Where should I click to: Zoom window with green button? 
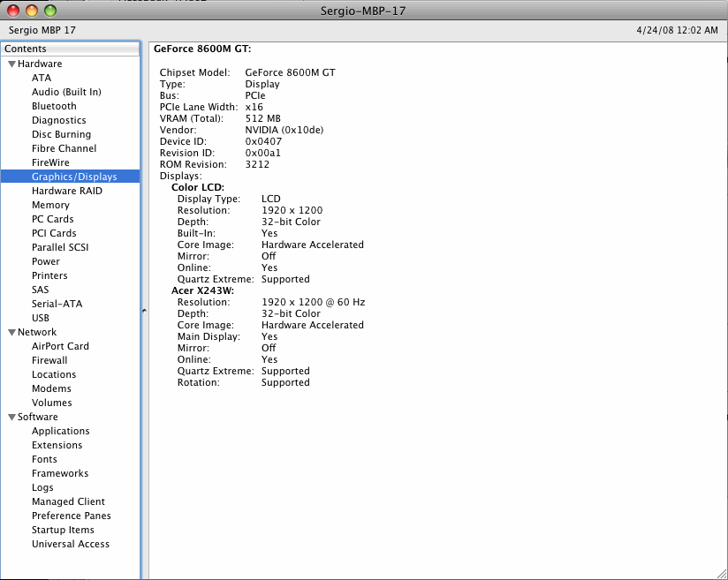(50, 11)
